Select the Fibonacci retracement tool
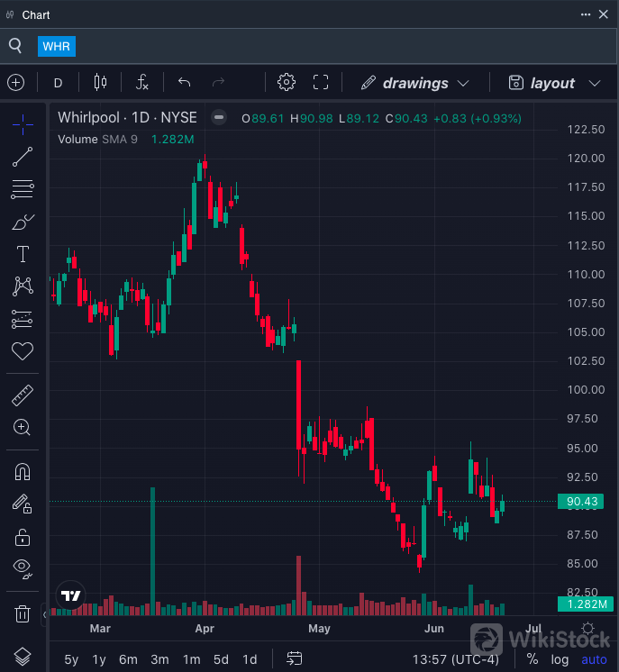 [x=23, y=189]
